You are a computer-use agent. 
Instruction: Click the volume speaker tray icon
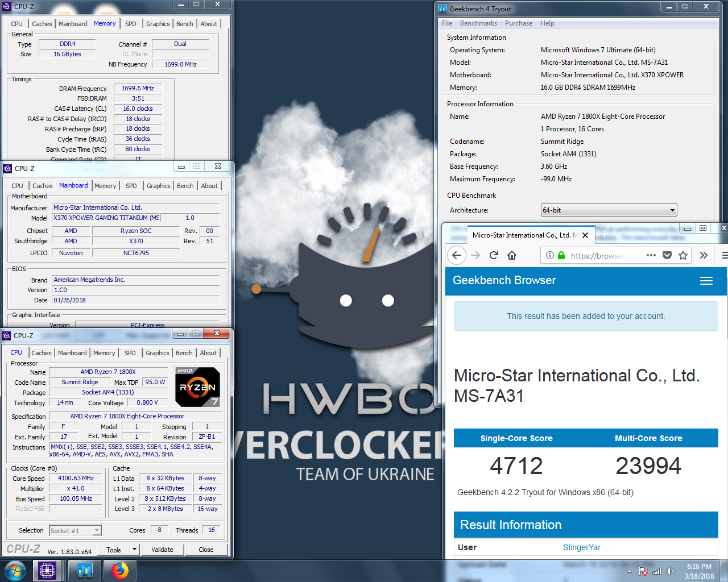pos(671,571)
